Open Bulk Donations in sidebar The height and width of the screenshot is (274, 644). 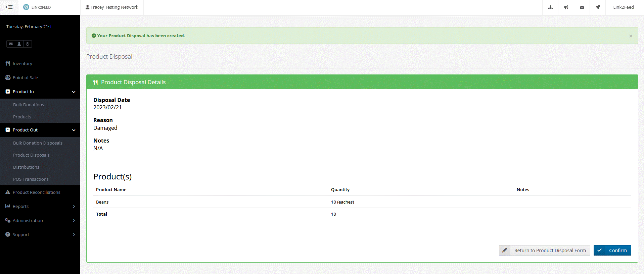[29, 105]
